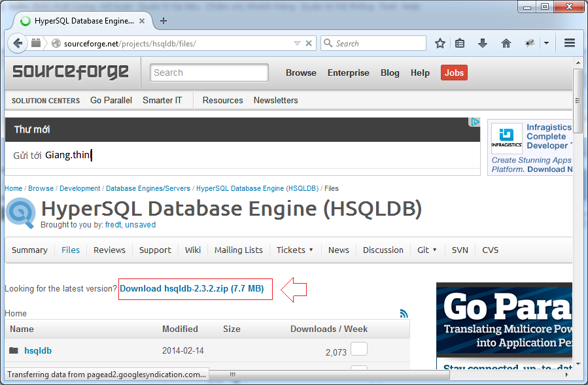The width and height of the screenshot is (588, 385).
Task: Click the AdChoices icon on the banner
Action: click(x=474, y=122)
